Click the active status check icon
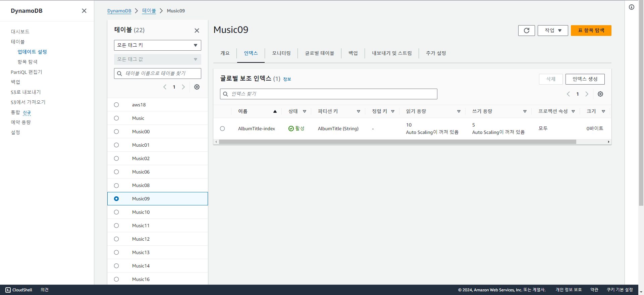Image resolution: width=644 pixels, height=295 pixels. coord(291,129)
